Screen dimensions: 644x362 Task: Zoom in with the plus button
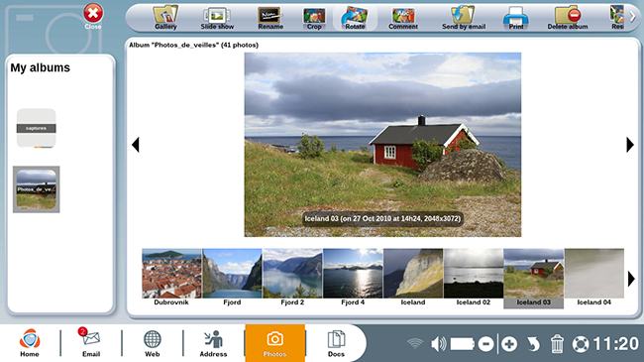coord(509,343)
